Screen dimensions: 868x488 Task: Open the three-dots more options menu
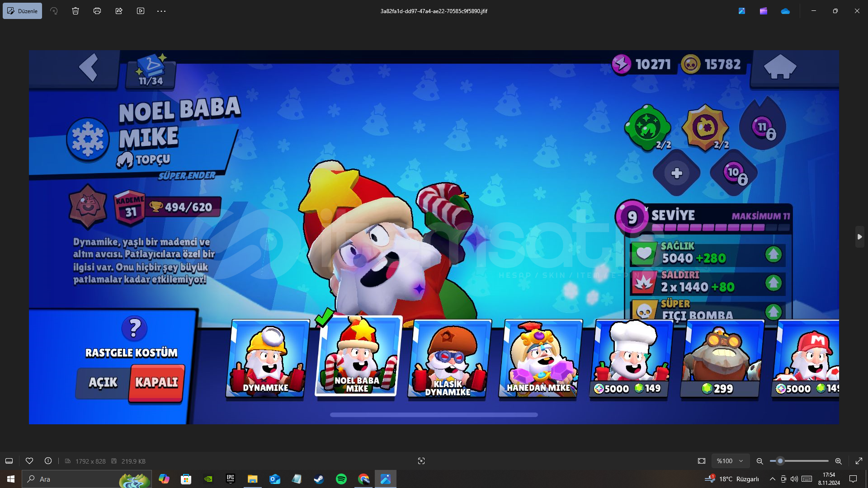click(161, 11)
